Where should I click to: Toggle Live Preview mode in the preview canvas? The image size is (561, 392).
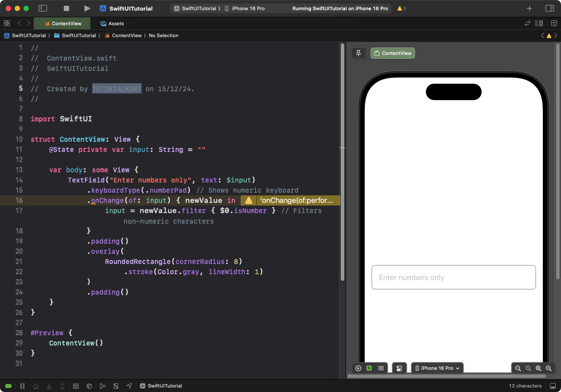[x=358, y=368]
